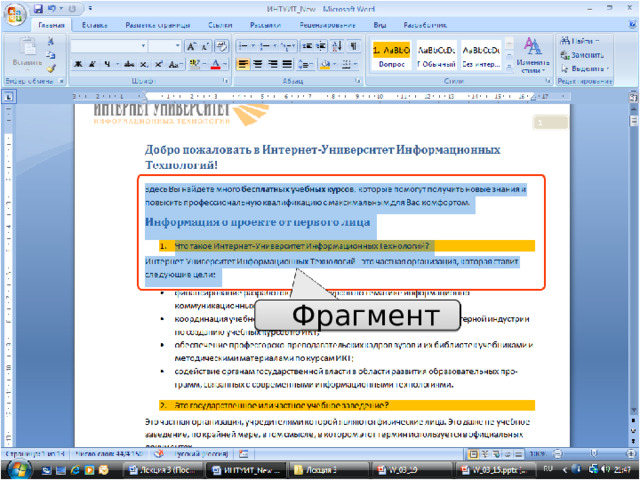Open Изменить стили dropdown
The image size is (640, 480).
pos(533,55)
